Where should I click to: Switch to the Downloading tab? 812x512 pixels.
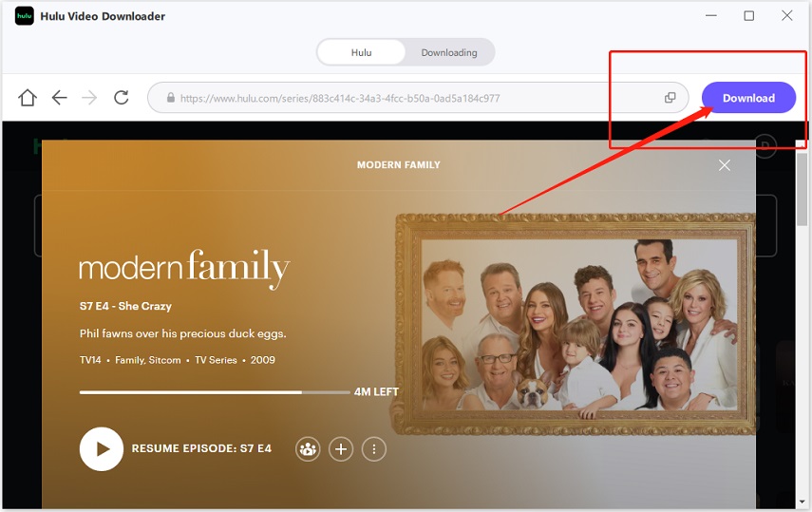tap(449, 52)
